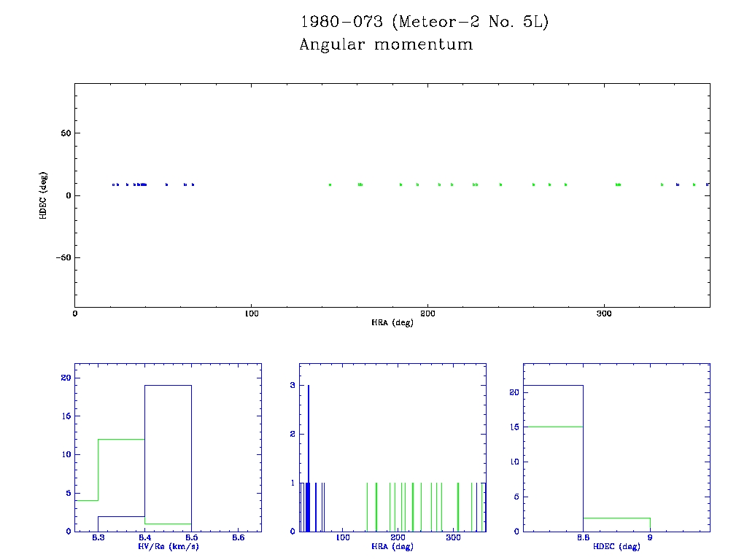
Task: Click the vertical HDEC (deg) label of the scatter plot
Action: coord(44,195)
